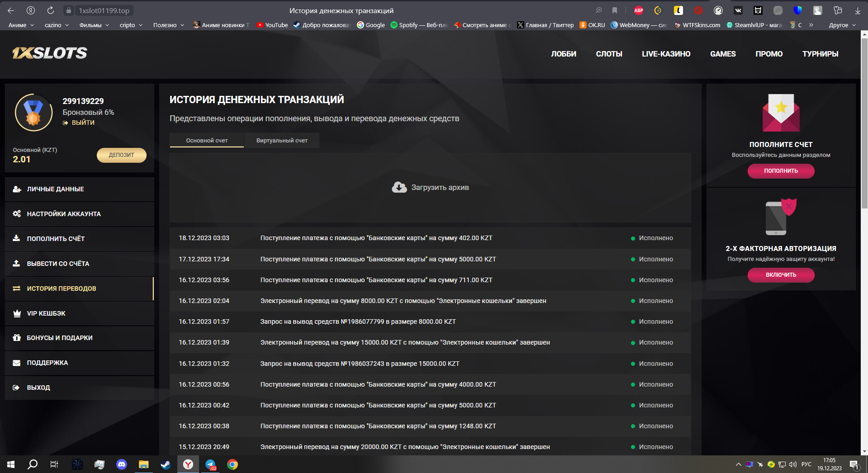Click the ВКЛЮЧИТЬ two-factor button
The image size is (868, 473).
tap(781, 275)
